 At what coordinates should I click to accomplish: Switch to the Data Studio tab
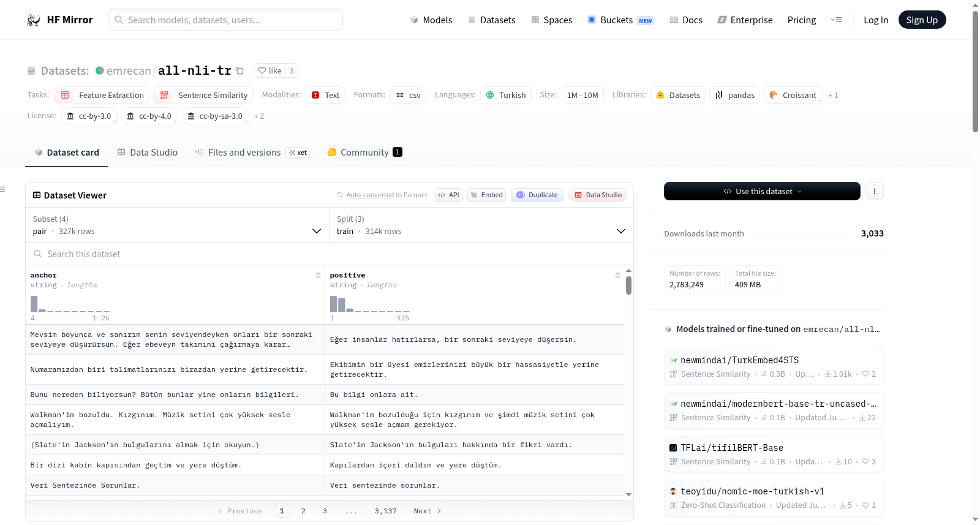click(148, 153)
